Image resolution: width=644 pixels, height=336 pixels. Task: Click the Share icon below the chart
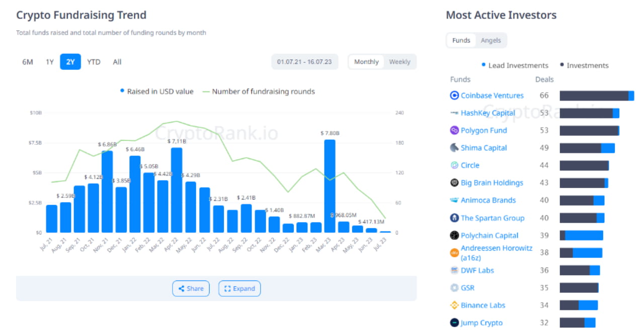coord(182,288)
